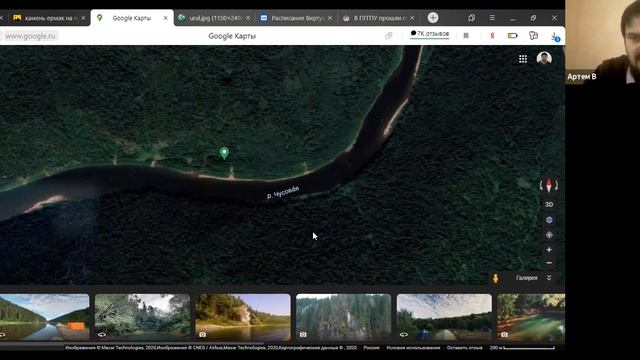
Task: Click the battery saver icon in toolbar
Action: tap(513, 36)
